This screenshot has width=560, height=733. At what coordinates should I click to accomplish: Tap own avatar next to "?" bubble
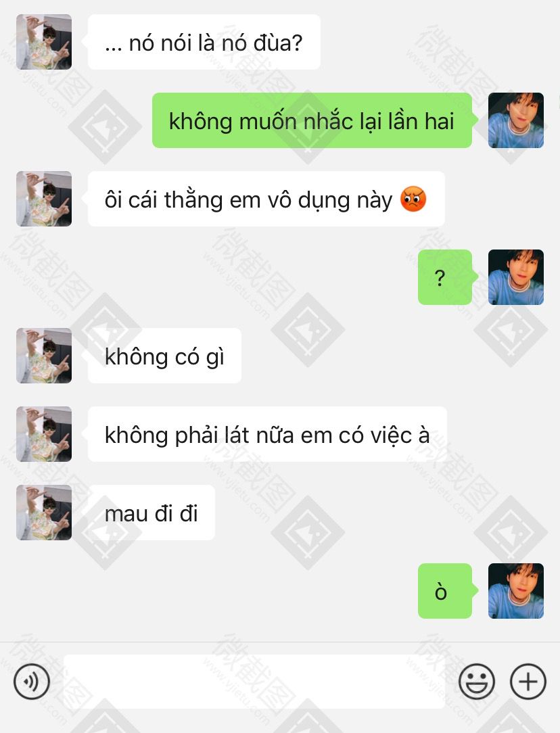(516, 277)
